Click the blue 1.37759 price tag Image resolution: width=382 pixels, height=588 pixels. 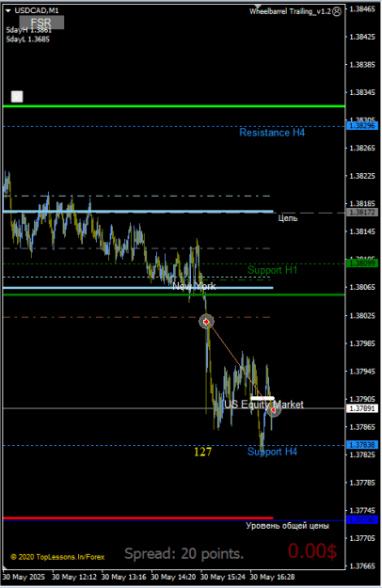[x=362, y=519]
